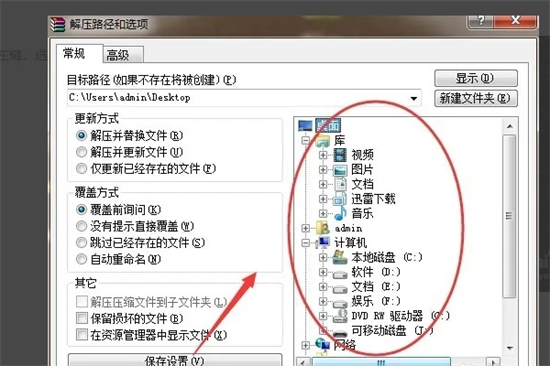Viewport: 550px width, 366px height.
Task: Select the 音乐 tree label
Action: coord(362,213)
